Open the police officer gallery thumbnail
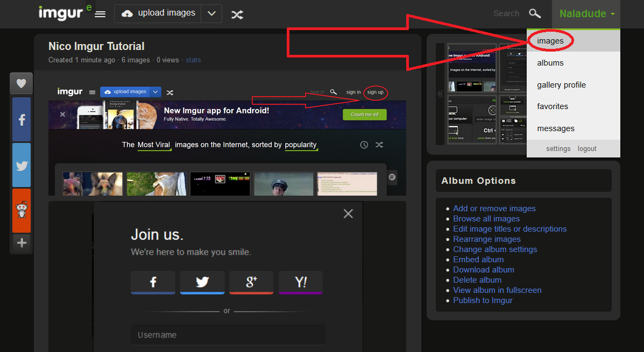644x352 pixels. point(284,184)
